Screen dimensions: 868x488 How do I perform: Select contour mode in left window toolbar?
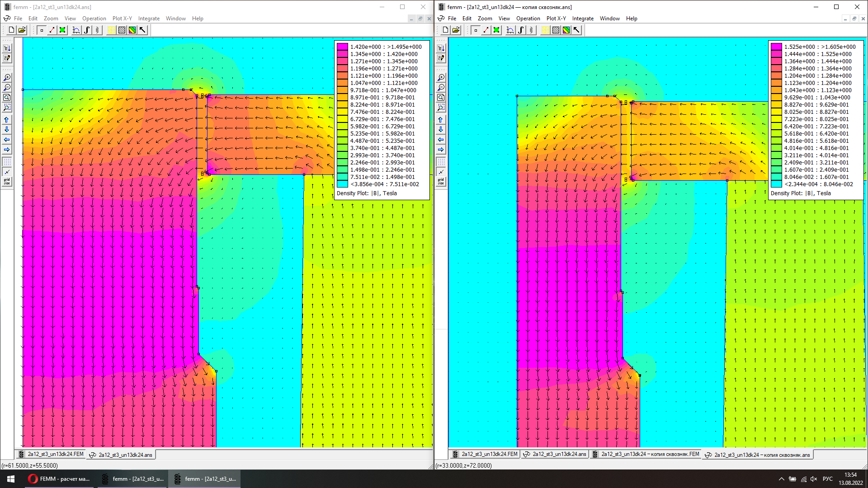tap(52, 30)
